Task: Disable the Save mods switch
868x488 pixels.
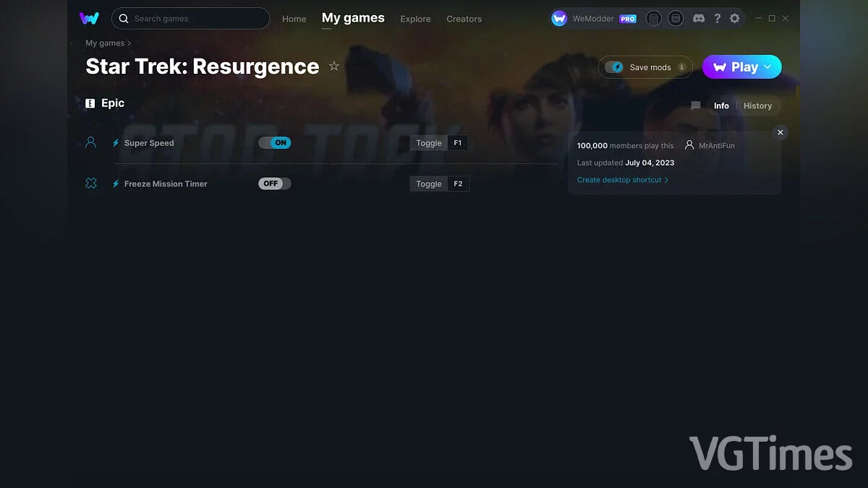Action: tap(616, 67)
